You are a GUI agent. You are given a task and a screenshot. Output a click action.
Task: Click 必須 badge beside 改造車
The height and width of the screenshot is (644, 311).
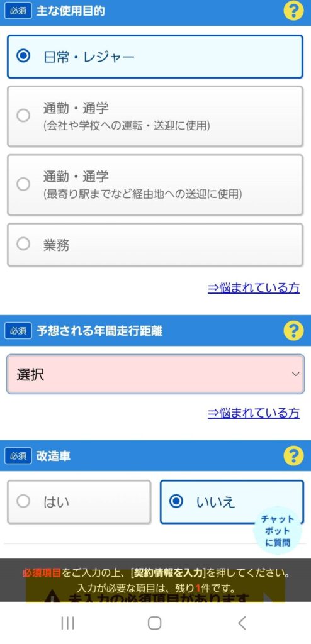click(18, 457)
